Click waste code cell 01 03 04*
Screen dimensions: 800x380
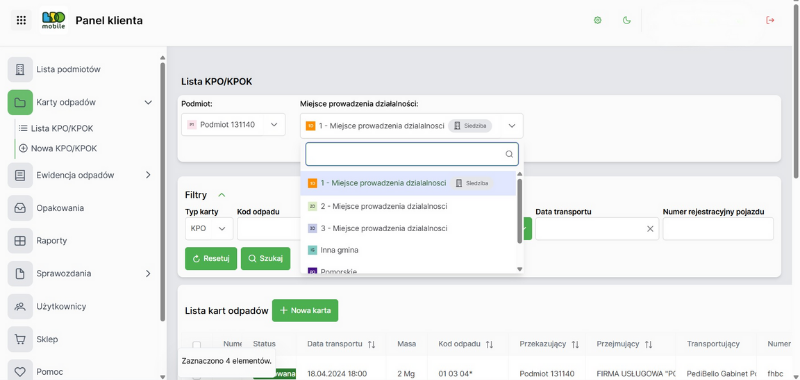tap(455, 373)
